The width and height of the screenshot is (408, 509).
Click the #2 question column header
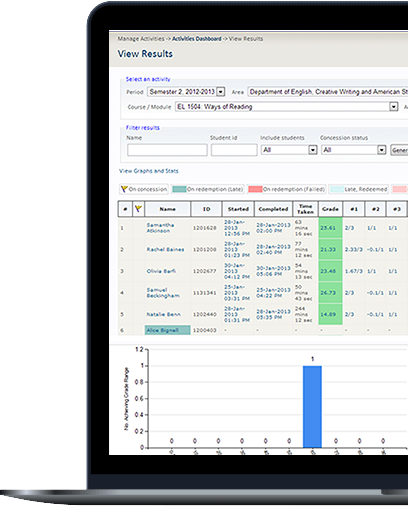tap(376, 209)
